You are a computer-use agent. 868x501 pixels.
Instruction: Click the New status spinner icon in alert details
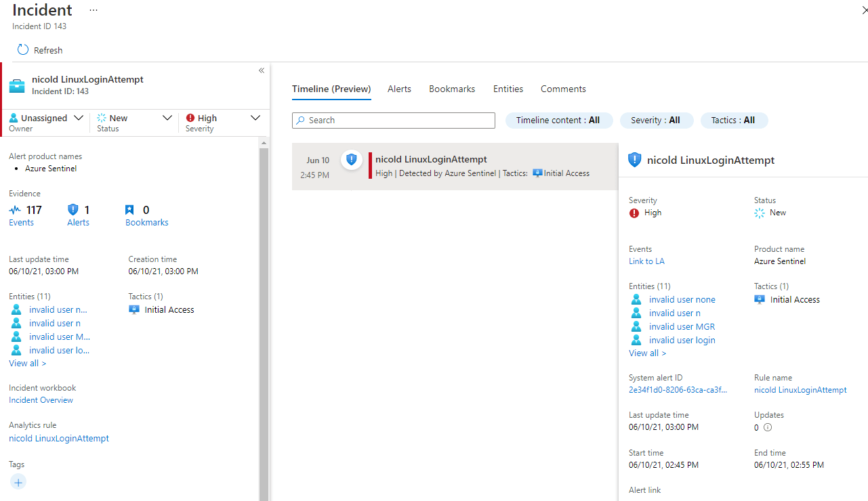pos(760,213)
